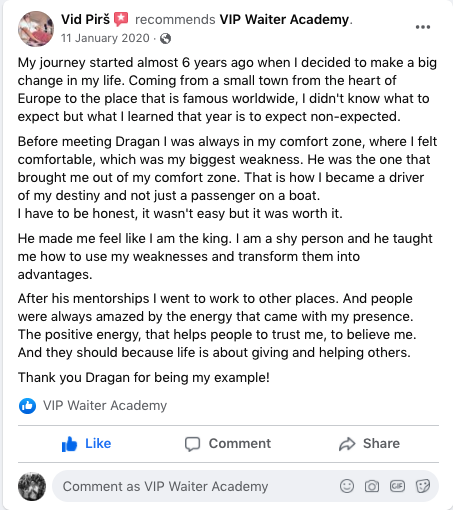This screenshot has height=510, width=453.
Task: Open the emoji picker in comment box
Action: pyautogui.click(x=347, y=486)
